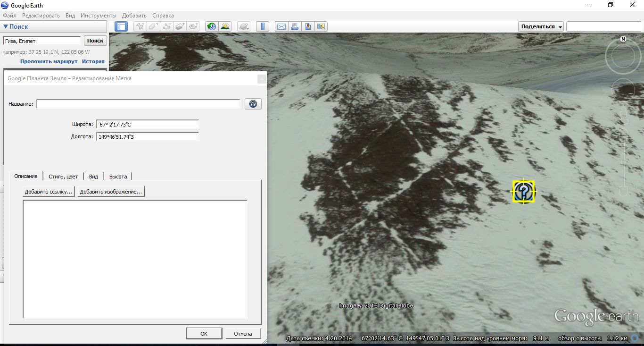Open the Файл menu
The height and width of the screenshot is (346, 644).
click(9, 16)
